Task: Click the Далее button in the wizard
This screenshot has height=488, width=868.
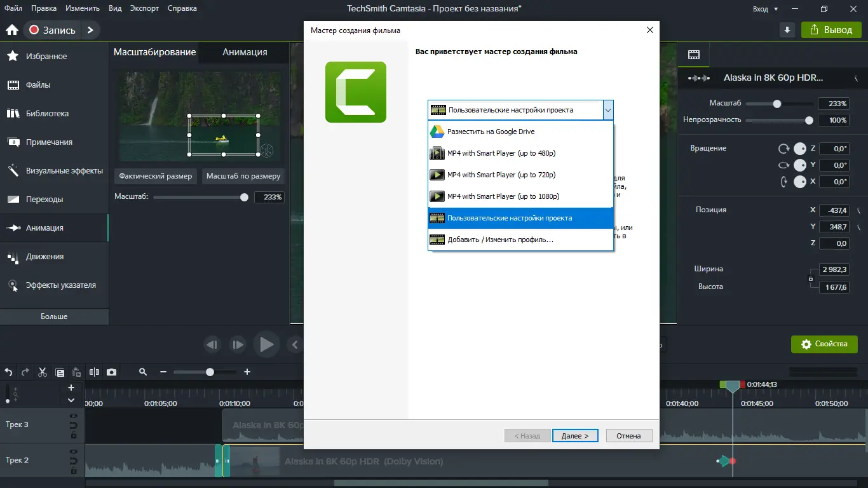Action: (x=575, y=436)
